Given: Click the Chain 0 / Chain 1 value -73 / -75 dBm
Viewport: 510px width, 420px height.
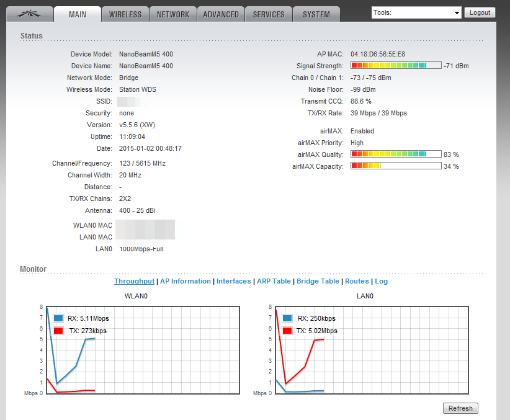Looking at the screenshot, I should 371,78.
